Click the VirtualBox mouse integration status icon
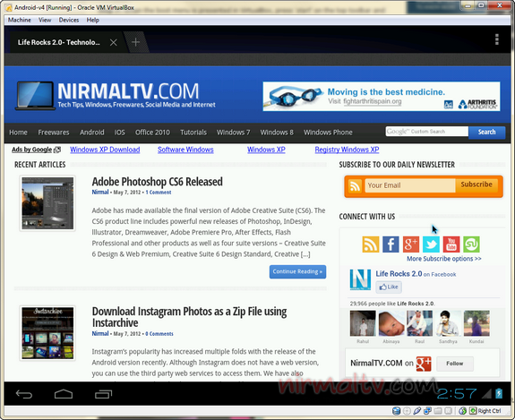Screen dimensions: 515x420 462,411
